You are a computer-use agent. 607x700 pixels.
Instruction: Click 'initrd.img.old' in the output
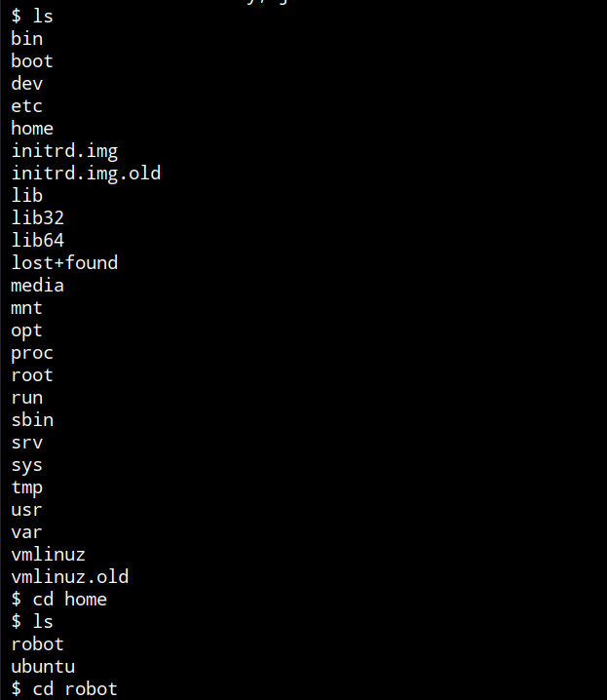point(86,174)
